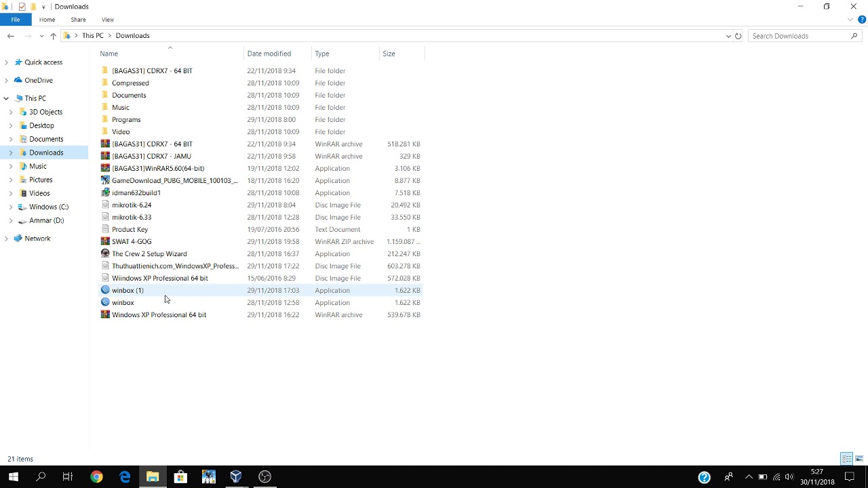Screen dimensions: 868x488
Task: Switch to Details view layout button
Action: (x=847, y=459)
